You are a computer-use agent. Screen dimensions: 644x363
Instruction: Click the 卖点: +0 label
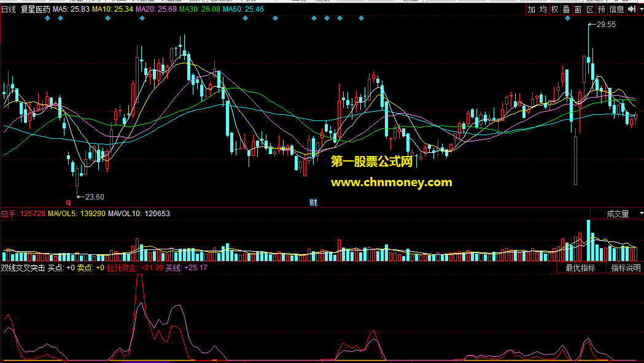coord(91,268)
